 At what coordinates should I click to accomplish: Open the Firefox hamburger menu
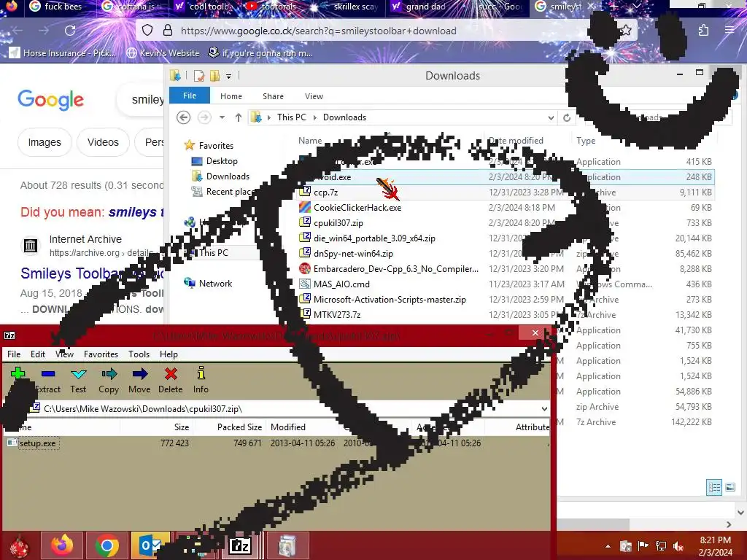[x=729, y=30]
